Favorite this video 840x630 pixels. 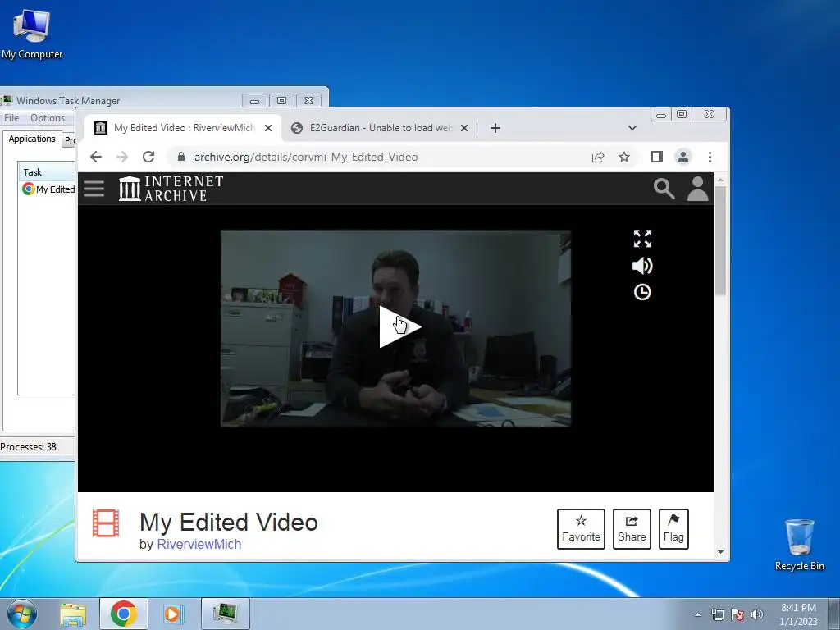coord(581,529)
